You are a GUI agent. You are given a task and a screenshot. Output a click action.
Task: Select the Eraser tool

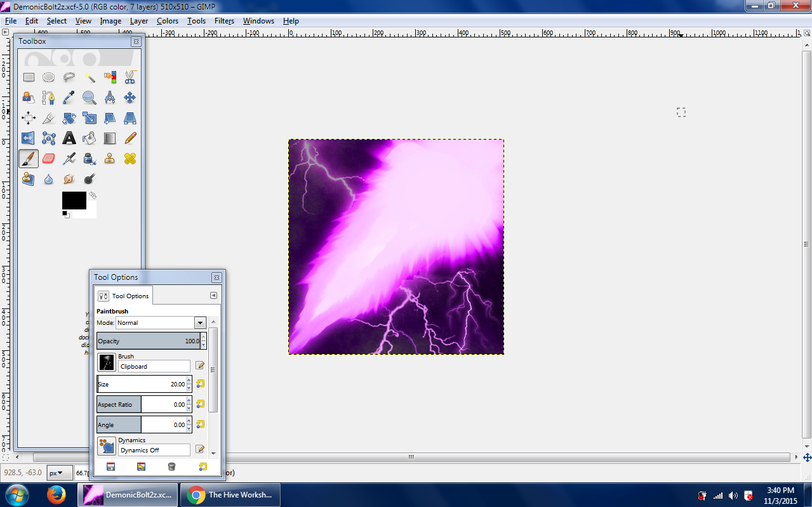coord(49,159)
